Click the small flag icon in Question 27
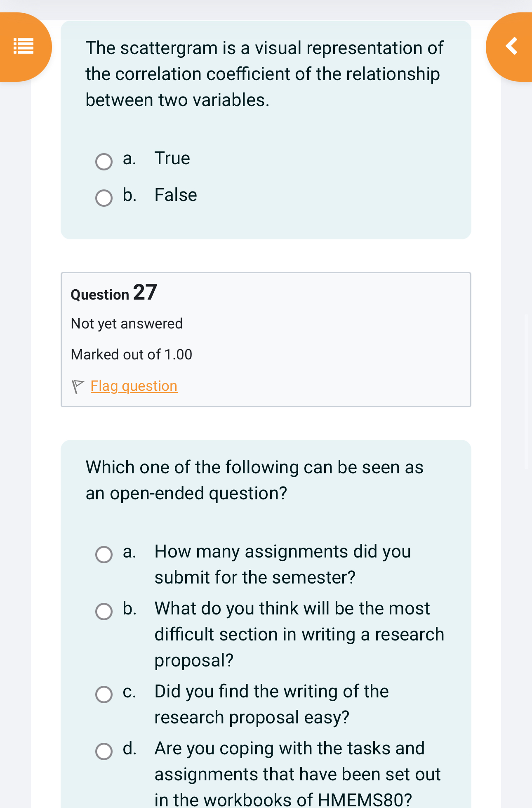Screen dimensions: 532x808 78,387
